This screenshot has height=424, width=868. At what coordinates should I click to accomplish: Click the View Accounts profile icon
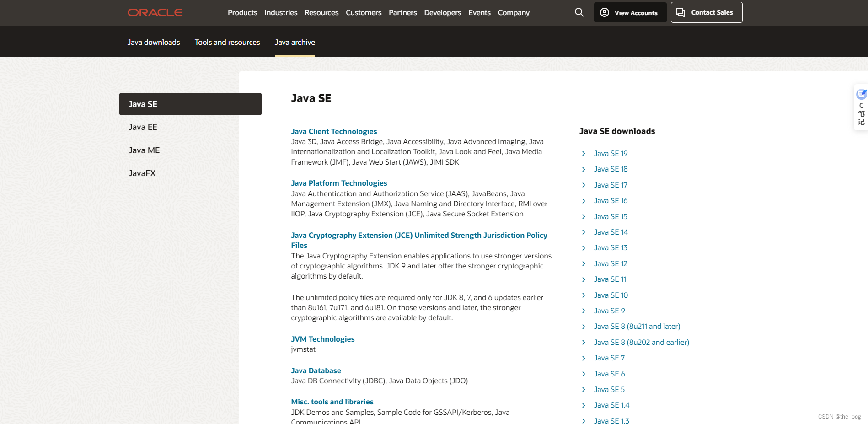[604, 12]
